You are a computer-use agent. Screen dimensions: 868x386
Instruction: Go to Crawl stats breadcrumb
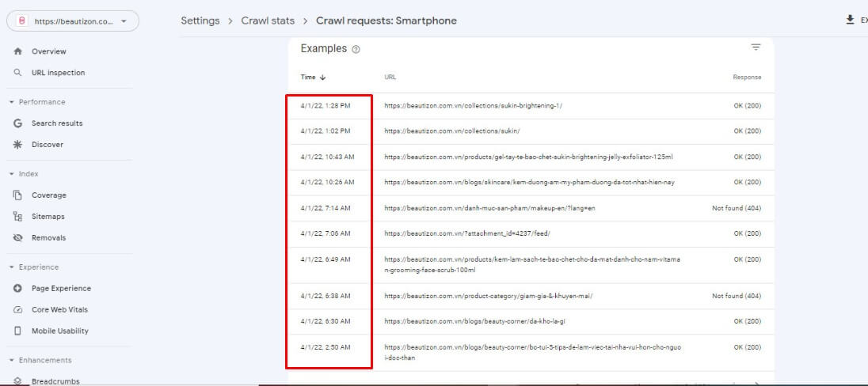(x=268, y=21)
